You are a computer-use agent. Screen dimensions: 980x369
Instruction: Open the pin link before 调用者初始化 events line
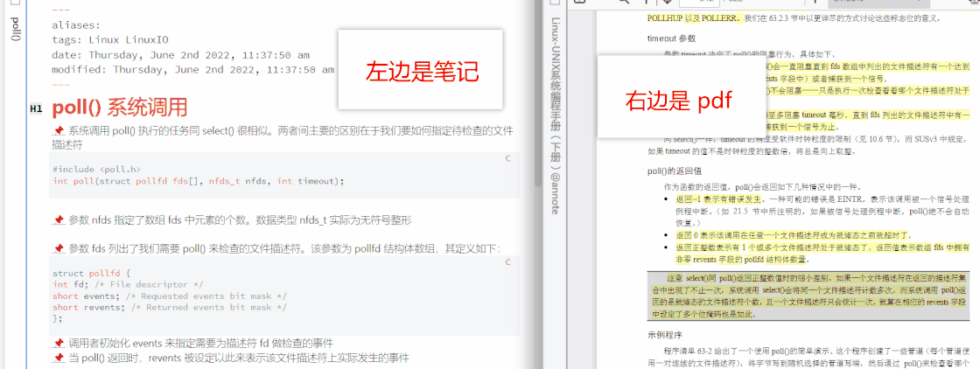point(59,344)
